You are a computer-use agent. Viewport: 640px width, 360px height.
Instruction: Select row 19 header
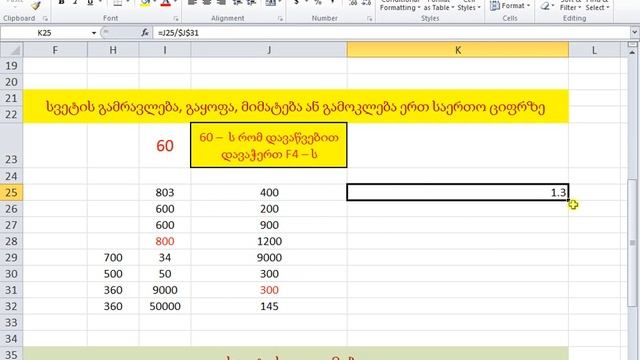click(x=11, y=65)
